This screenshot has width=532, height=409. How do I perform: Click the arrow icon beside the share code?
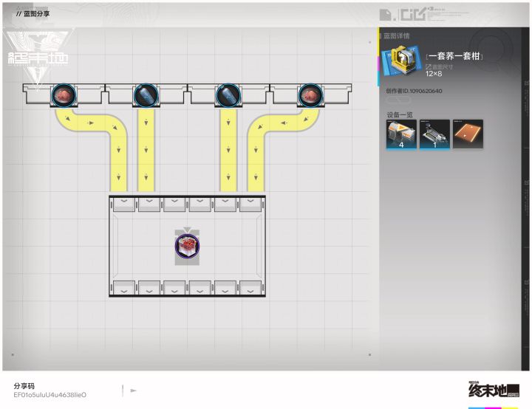point(133,391)
